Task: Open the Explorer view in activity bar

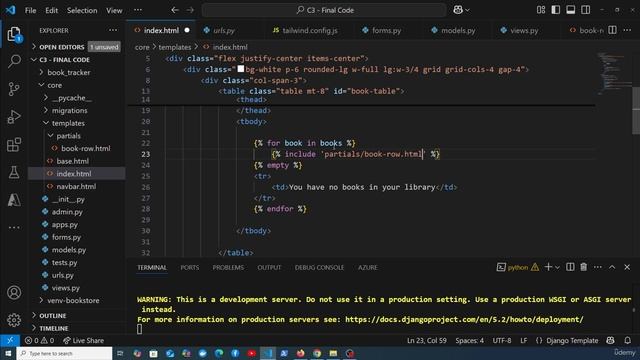Action: coord(14,34)
